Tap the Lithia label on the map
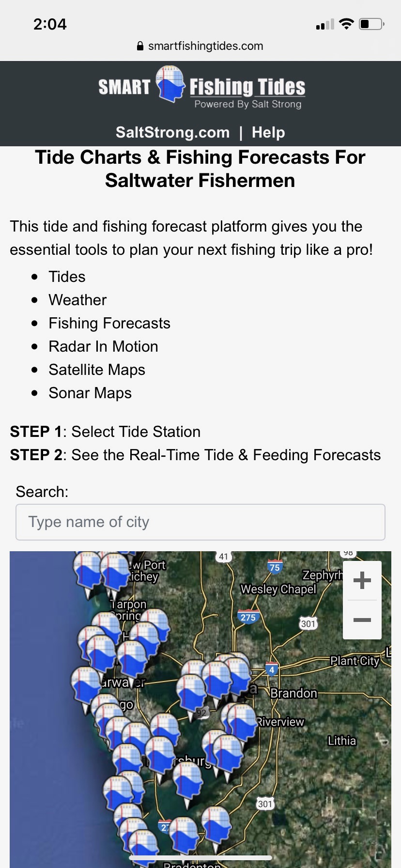 tap(341, 741)
